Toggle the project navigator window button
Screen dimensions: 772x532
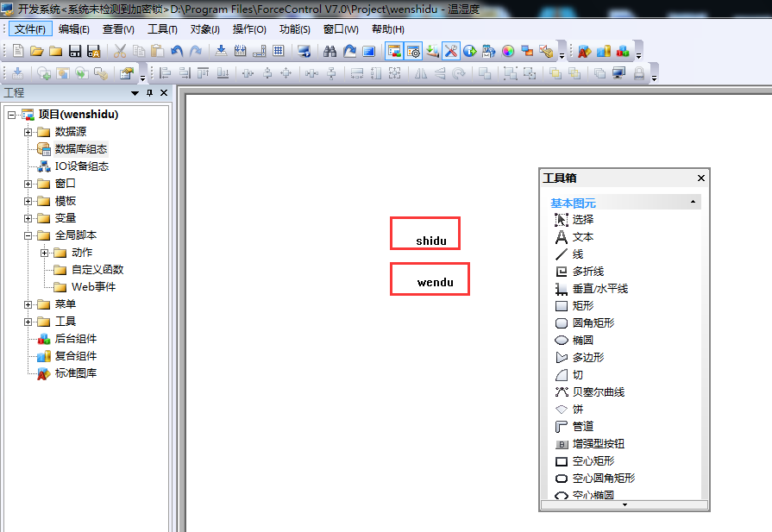click(x=394, y=51)
